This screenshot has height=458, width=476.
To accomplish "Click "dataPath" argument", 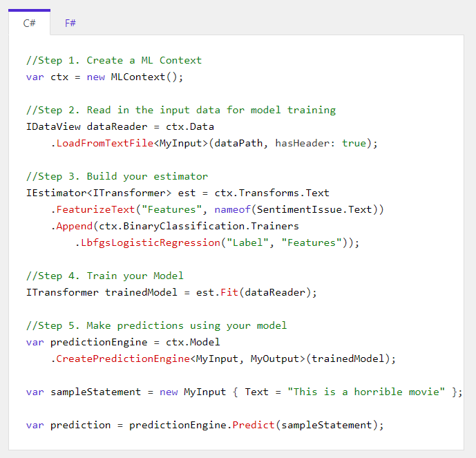I will pos(238,143).
